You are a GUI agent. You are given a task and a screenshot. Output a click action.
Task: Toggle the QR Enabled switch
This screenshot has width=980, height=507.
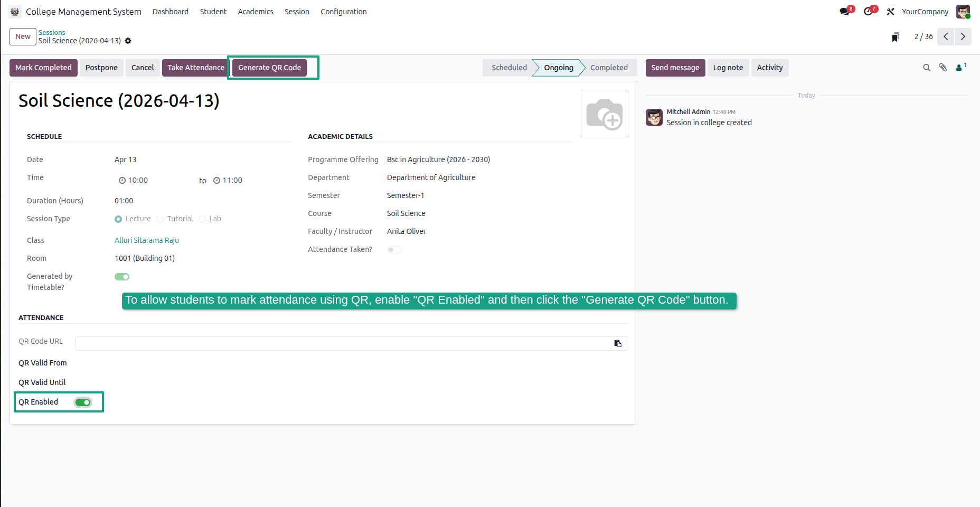pyautogui.click(x=83, y=402)
